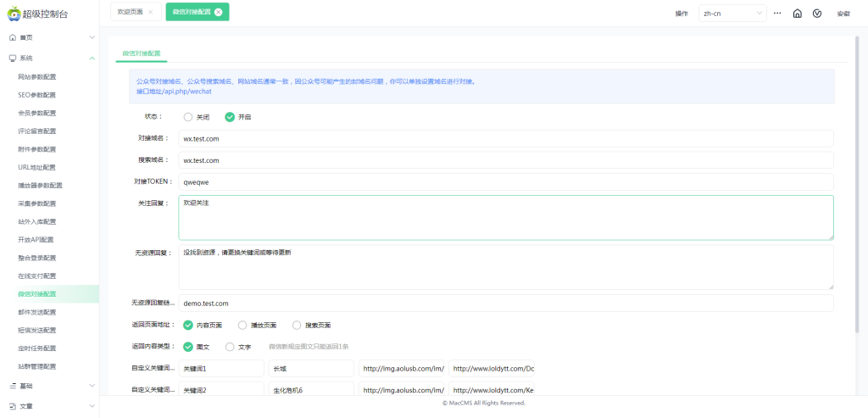Click the more options ellipsis icon
Image resolution: width=868 pixels, height=418 pixels.
pos(777,14)
